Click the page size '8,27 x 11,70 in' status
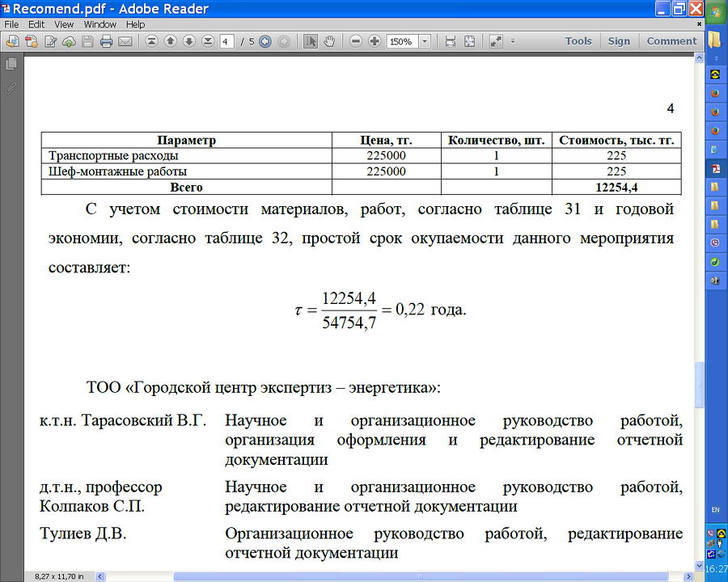The width and height of the screenshot is (728, 582). (x=59, y=576)
